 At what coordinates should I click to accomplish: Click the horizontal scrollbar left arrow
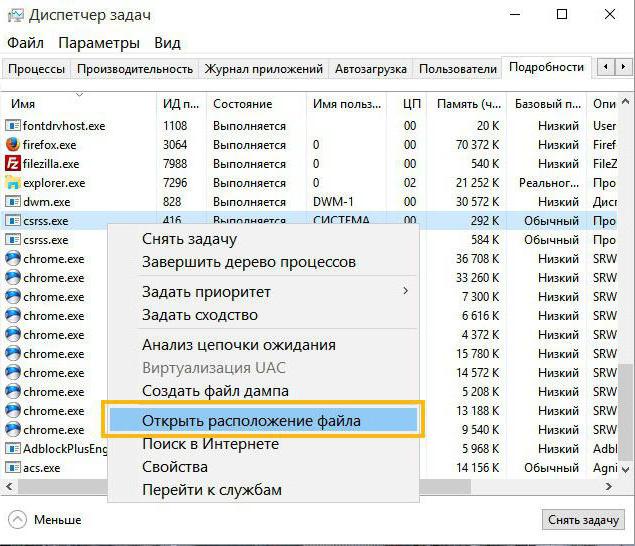click(9, 486)
